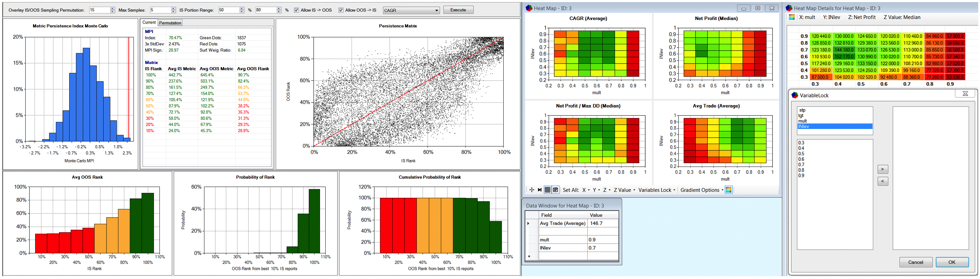Toggle the Allow OOS -> IS checkbox
This screenshot has width=980, height=279.
pos(341,10)
